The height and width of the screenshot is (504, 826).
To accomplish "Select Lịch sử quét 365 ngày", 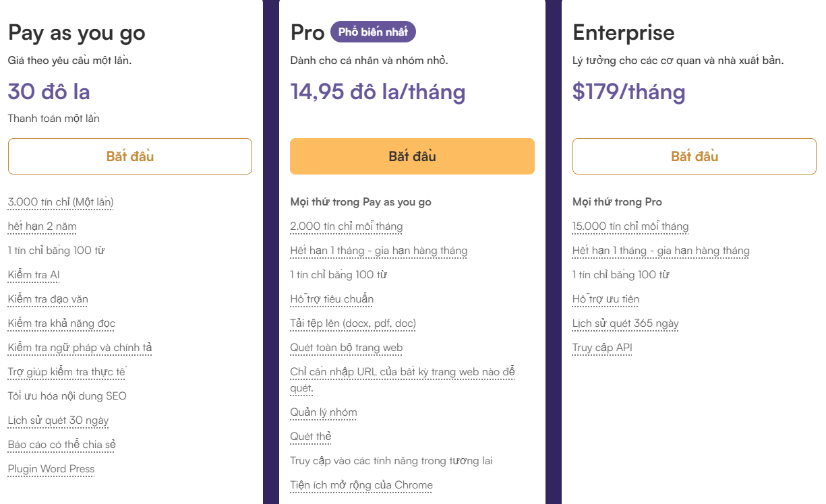I will pos(626,323).
